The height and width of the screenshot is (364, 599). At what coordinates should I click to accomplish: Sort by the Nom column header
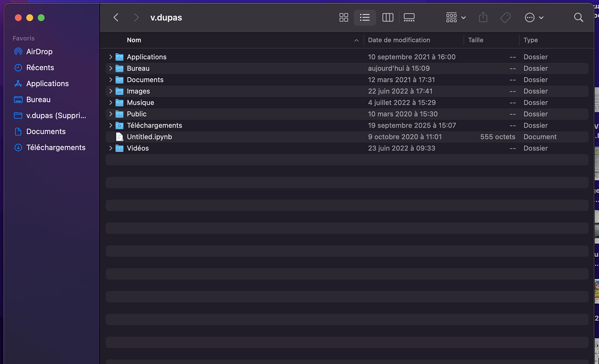(x=134, y=40)
